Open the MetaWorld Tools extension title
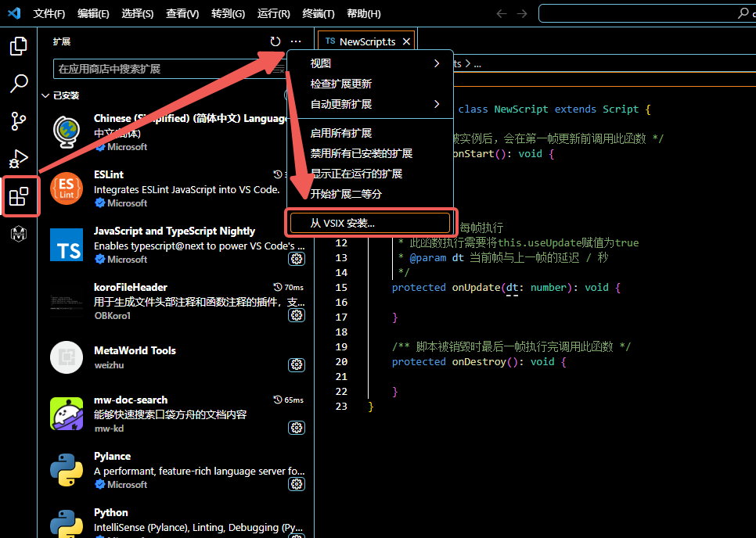 click(x=135, y=350)
